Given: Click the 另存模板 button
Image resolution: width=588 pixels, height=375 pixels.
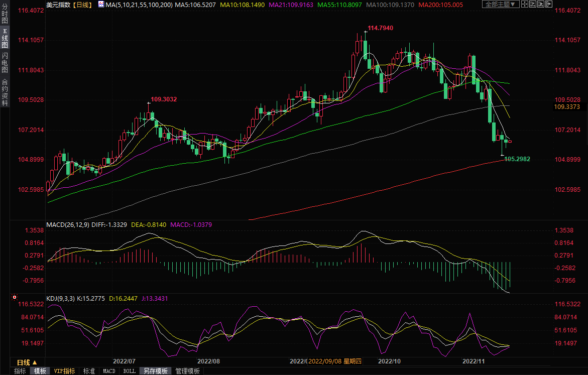Looking at the screenshot, I should [155, 371].
